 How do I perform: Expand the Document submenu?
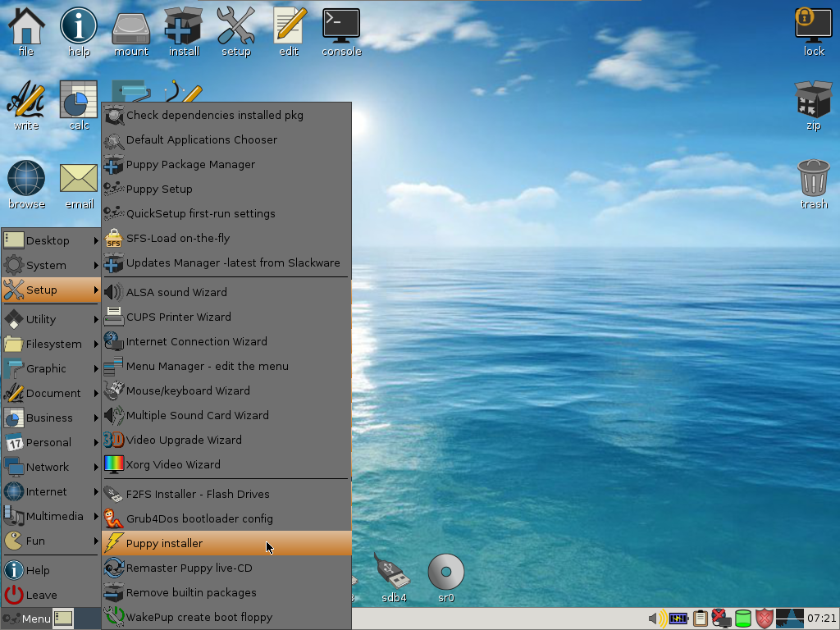(51, 393)
